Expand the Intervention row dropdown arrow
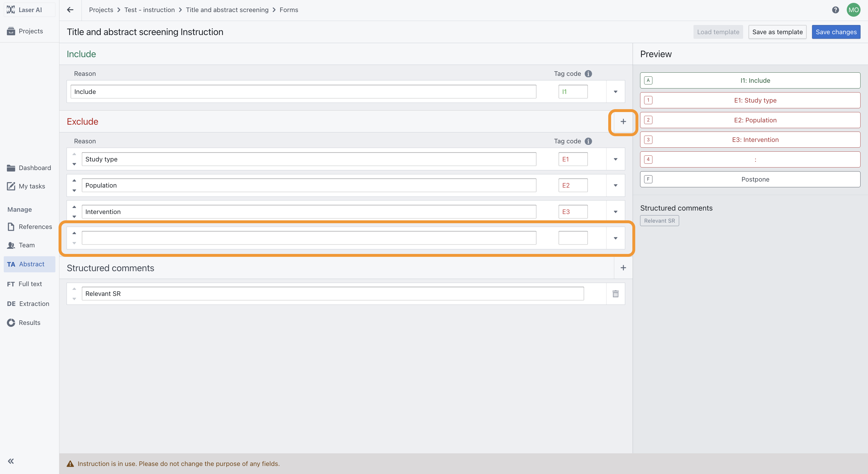The height and width of the screenshot is (474, 868). click(615, 212)
